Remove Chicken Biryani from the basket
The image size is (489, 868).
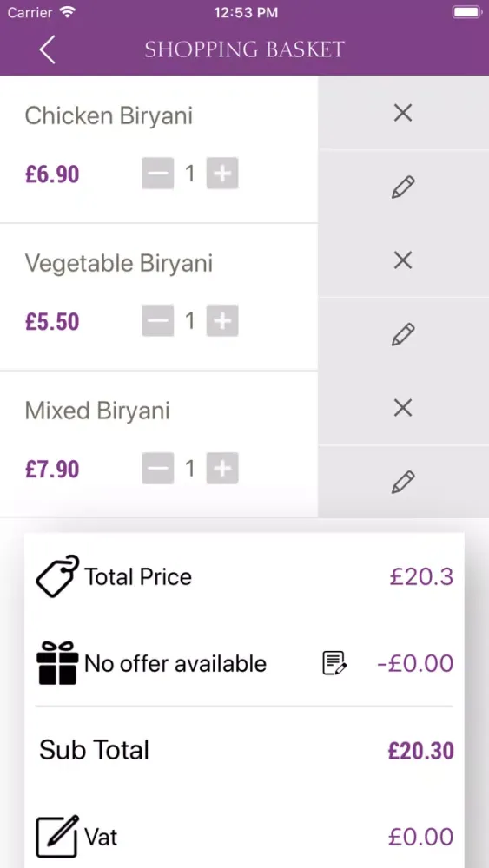(x=403, y=113)
